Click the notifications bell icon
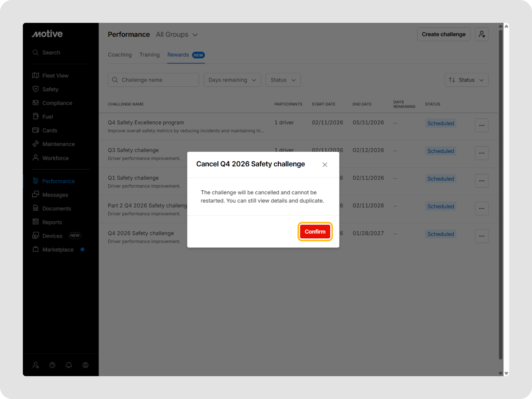The image size is (532, 399). point(69,365)
